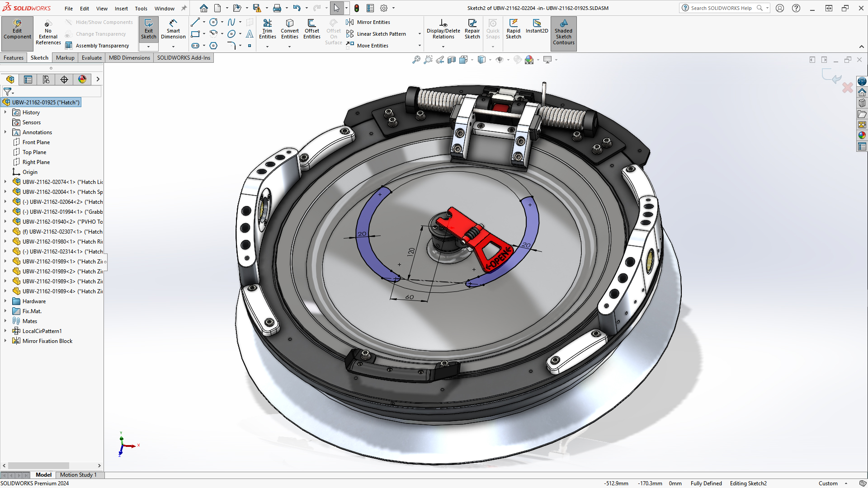
Task: Select the Corner Rectangle tool
Action: pyautogui.click(x=195, y=34)
